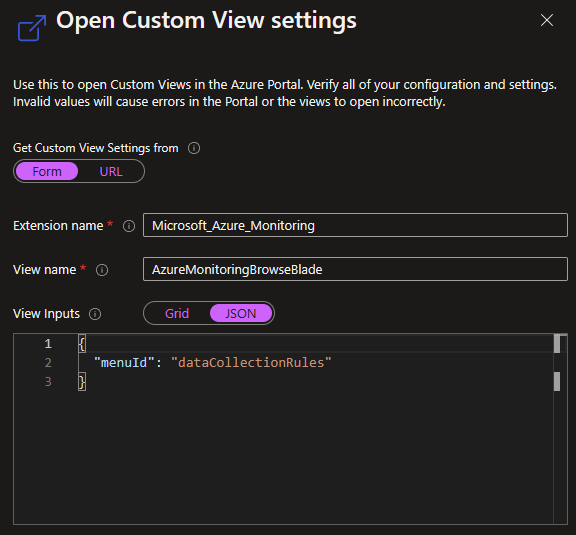Click the View name label
576x535 pixels.
coord(44,270)
